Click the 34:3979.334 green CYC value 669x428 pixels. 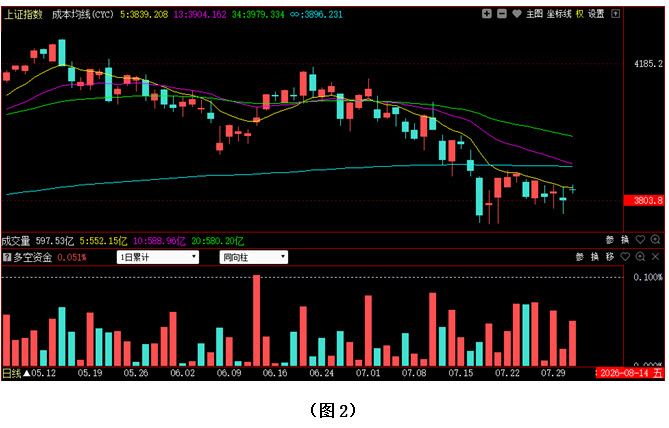tap(258, 15)
